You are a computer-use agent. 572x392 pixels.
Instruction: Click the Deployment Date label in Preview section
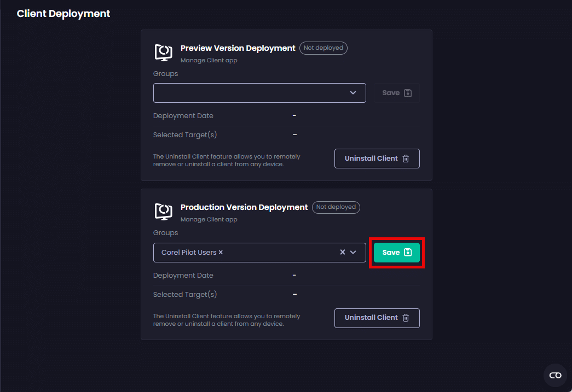point(183,116)
